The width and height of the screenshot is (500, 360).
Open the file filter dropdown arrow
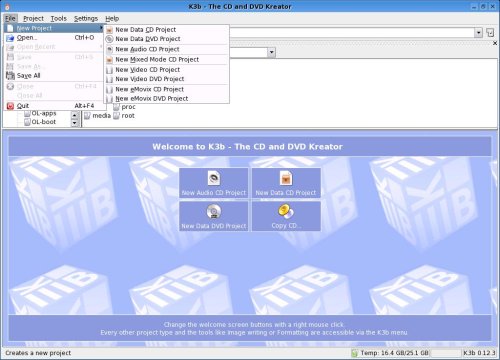tap(271, 52)
